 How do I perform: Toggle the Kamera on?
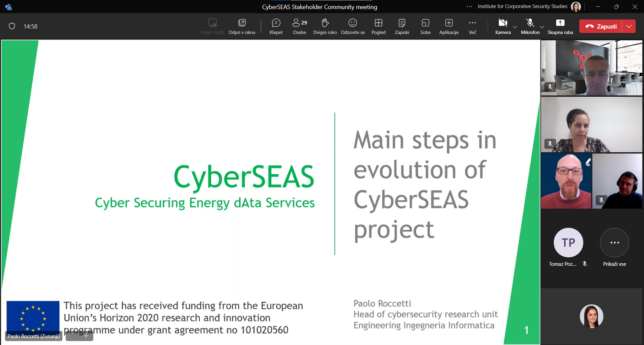pos(503,26)
